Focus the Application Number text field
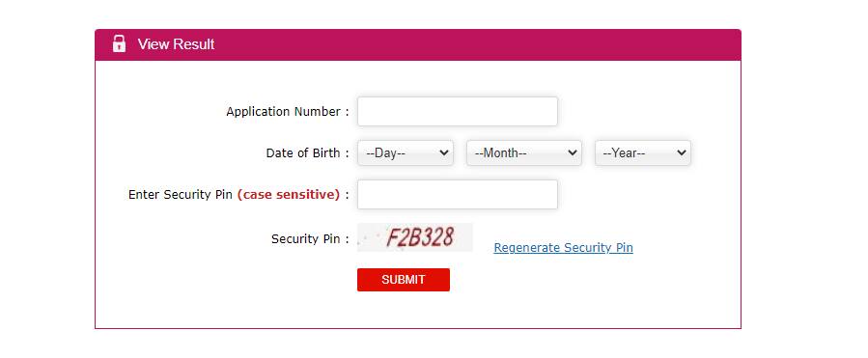Screen dimensions: 868x358 [x=458, y=111]
